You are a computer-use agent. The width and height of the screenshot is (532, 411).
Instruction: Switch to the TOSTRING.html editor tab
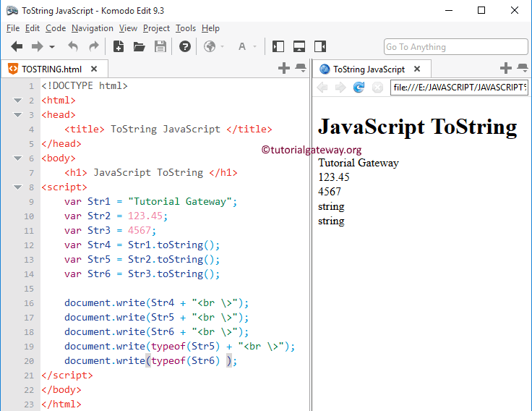[51, 69]
